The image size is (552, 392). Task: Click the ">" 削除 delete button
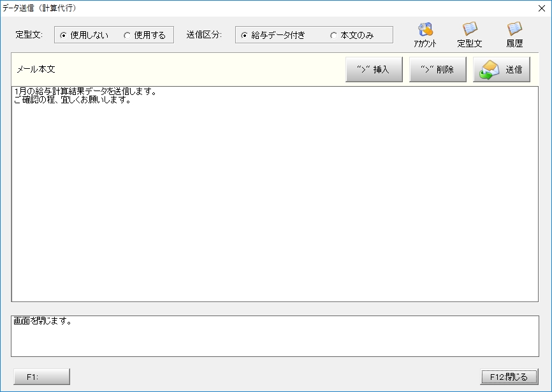[x=438, y=69]
